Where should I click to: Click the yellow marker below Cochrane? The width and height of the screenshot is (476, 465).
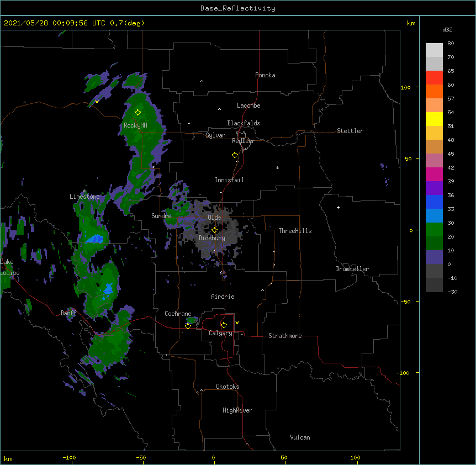(x=188, y=326)
